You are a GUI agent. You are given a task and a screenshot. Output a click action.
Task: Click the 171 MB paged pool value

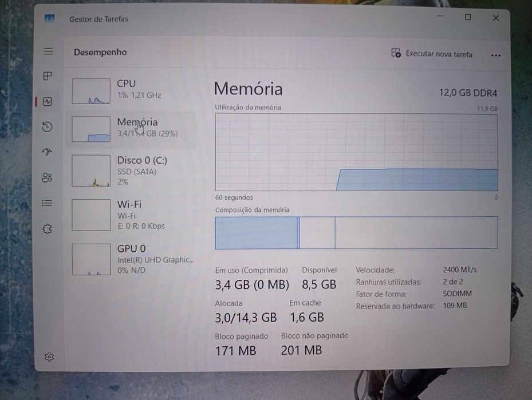point(235,351)
